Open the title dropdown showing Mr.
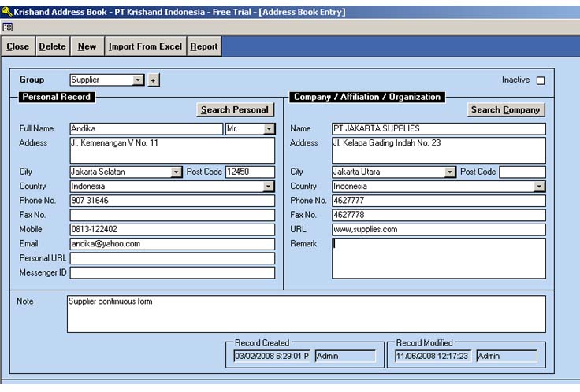Screen dimensions: 580x392 point(269,128)
